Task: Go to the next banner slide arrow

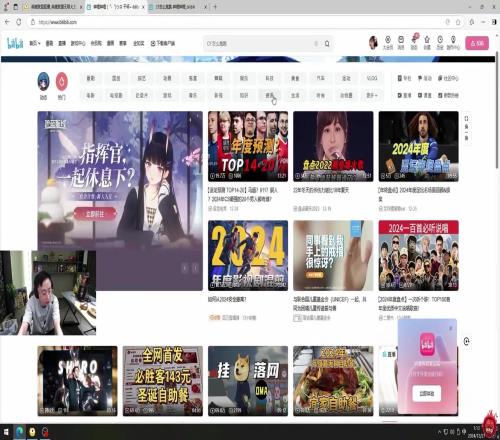Action: 195,268
